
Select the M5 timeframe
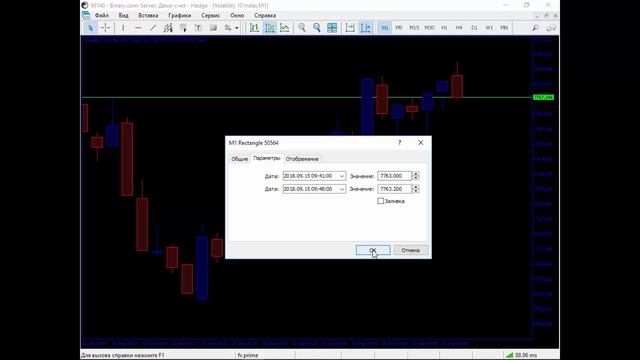coord(399,28)
